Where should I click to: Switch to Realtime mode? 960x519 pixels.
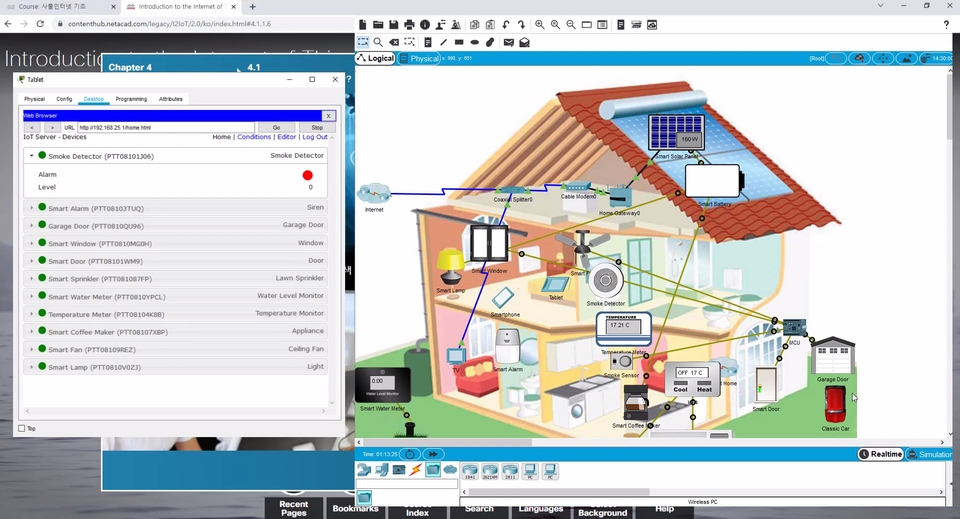click(880, 454)
